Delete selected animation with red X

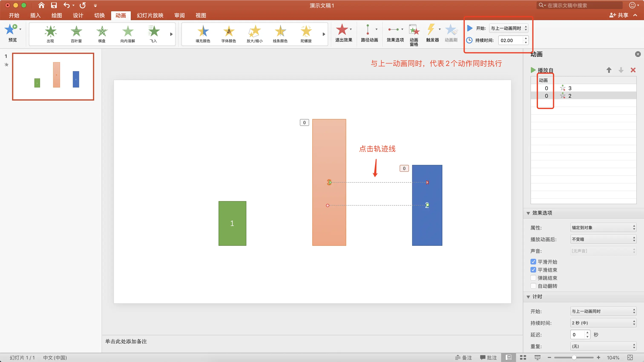(633, 70)
